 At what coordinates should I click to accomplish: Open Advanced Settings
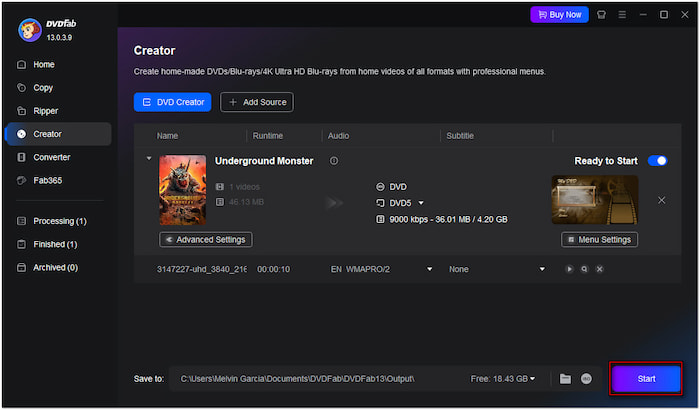(x=206, y=240)
